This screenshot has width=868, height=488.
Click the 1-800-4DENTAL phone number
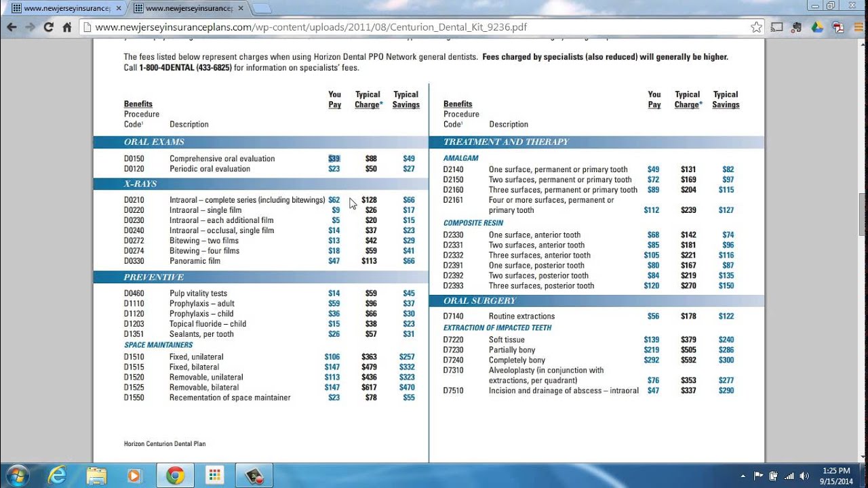pyautogui.click(x=185, y=68)
